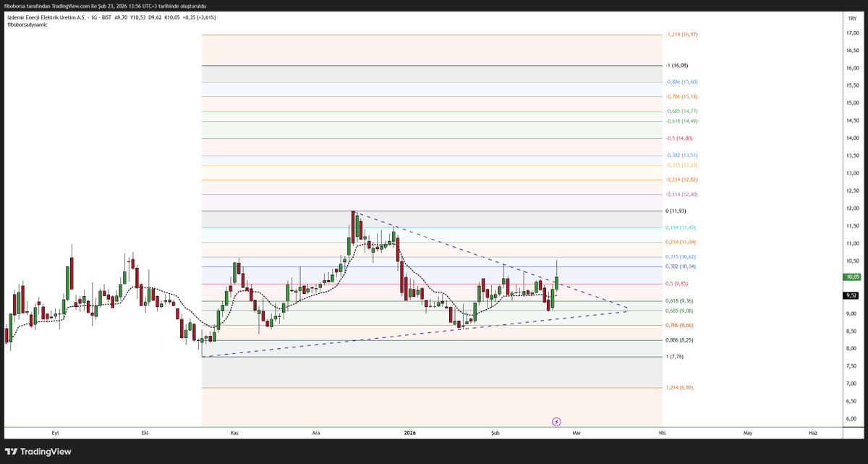868x464 pixels.
Task: Click the 7,00 price scale value
Action: pos(852,384)
